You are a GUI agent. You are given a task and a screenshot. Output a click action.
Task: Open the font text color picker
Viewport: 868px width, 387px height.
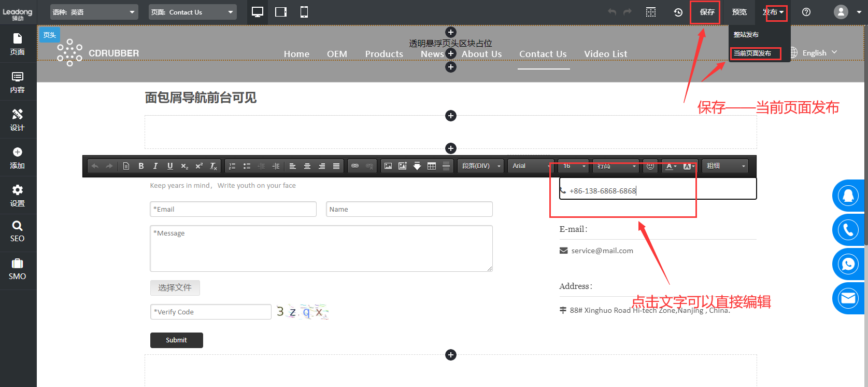(671, 166)
